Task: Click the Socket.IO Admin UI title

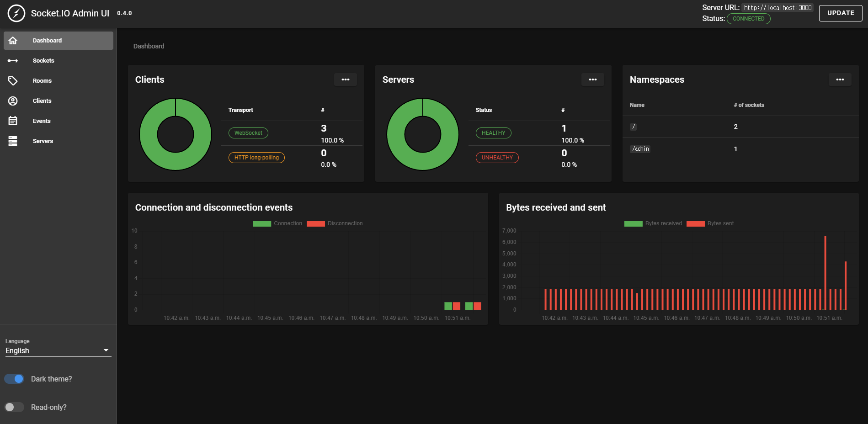Action: coord(70,13)
